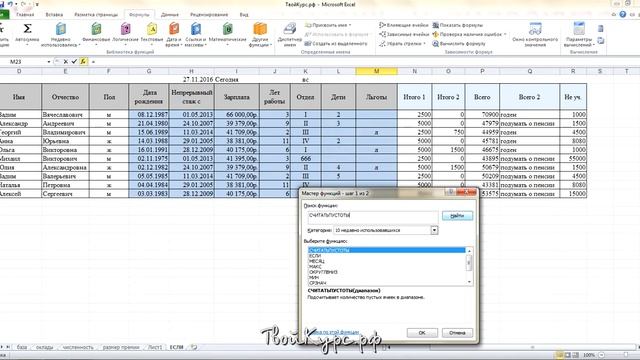
Task: Select column M header
Action: coord(376,71)
